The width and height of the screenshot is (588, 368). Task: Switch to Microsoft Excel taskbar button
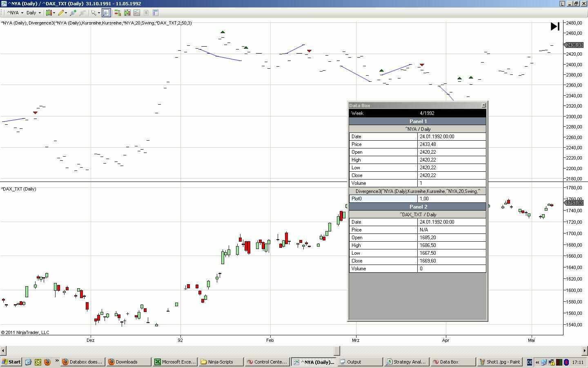(175, 362)
